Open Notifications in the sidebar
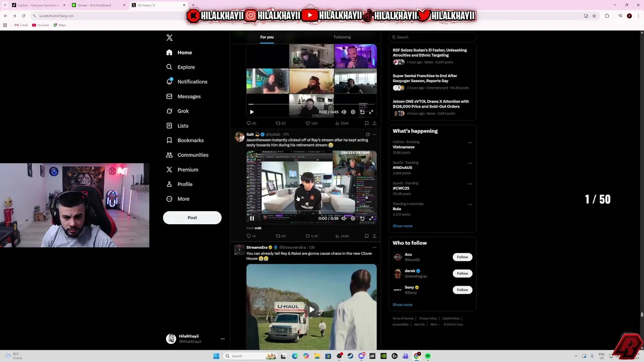 click(187, 81)
